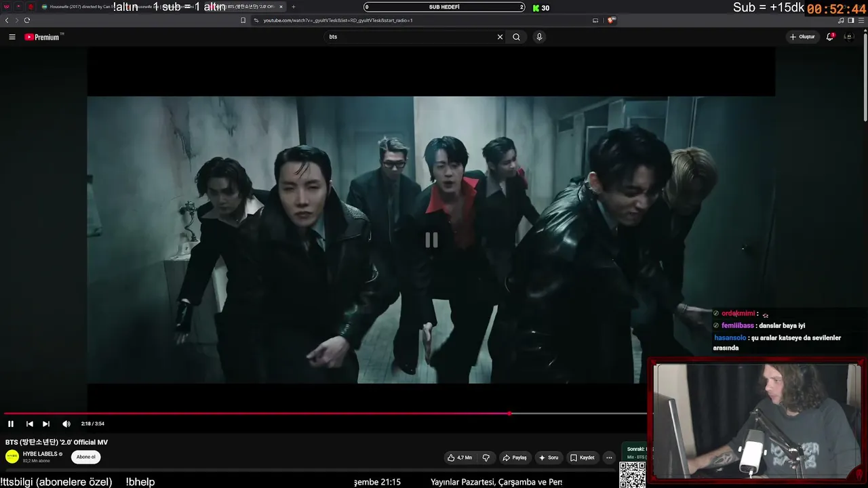Click the 00:52:44 stream timer
Viewport: 868px width, 488px height.
click(x=836, y=9)
